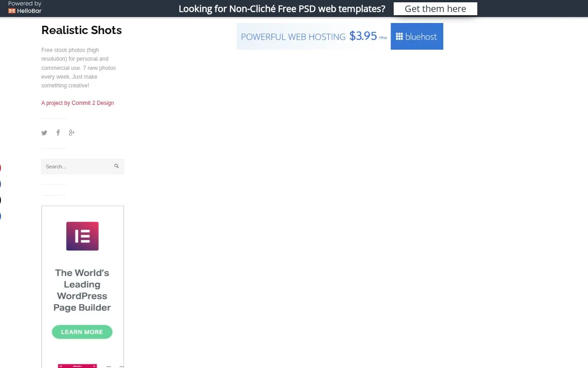Click the Get them here button

tap(435, 9)
